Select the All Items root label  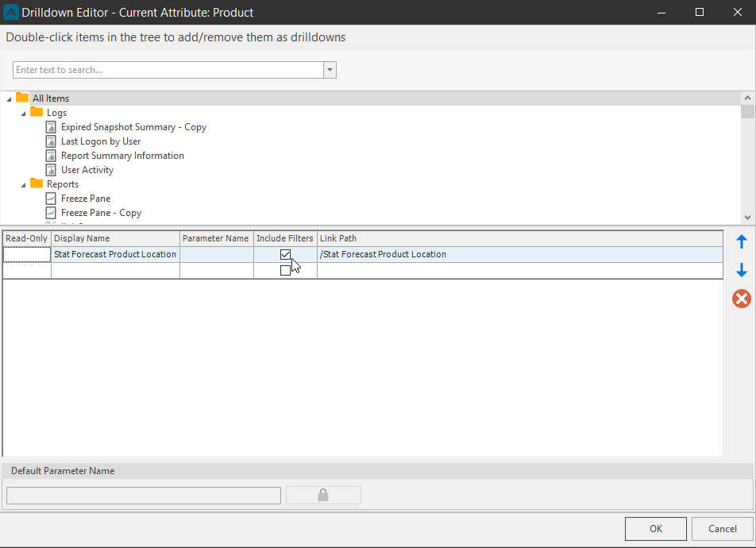(x=51, y=98)
